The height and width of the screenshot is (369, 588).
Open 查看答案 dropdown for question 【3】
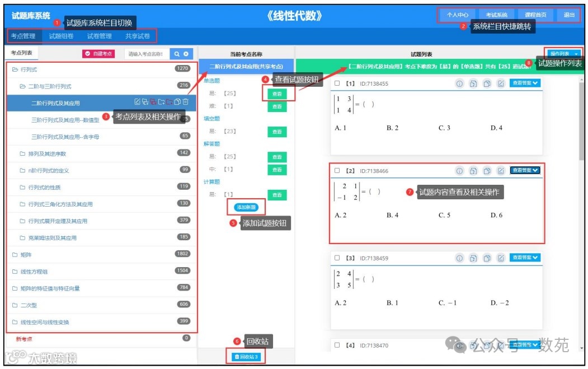(x=525, y=258)
